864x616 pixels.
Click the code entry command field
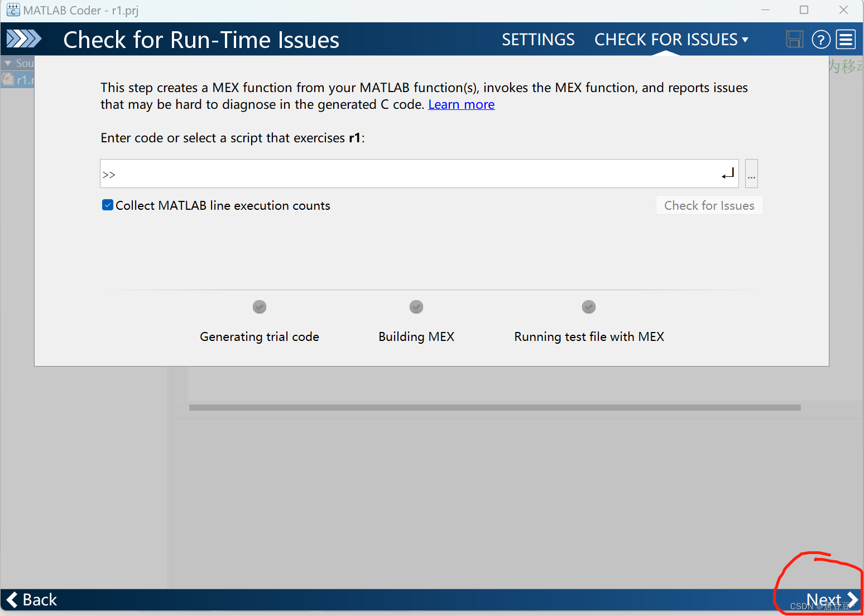419,174
